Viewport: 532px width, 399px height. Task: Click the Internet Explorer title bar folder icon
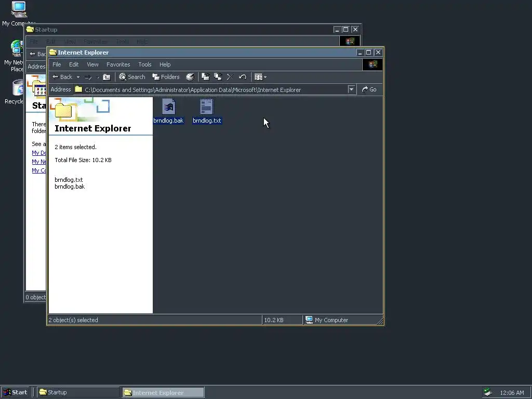point(53,52)
